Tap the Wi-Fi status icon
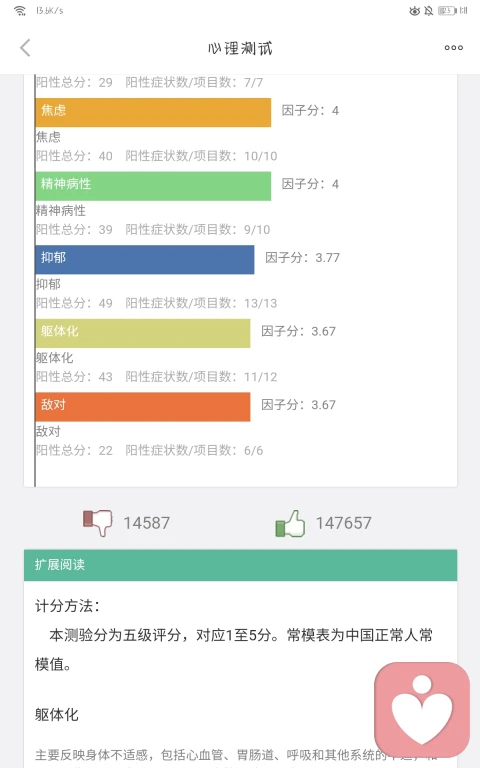The width and height of the screenshot is (480, 768). point(20,10)
